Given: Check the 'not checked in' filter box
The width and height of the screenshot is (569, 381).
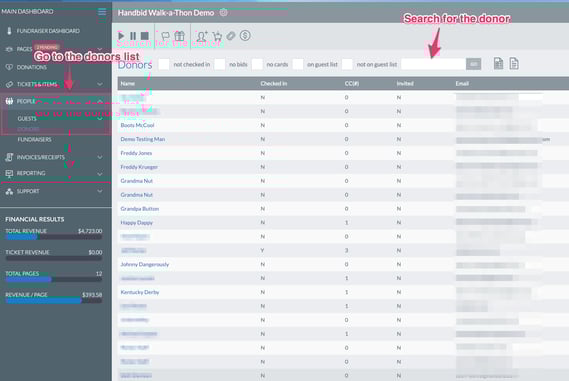Looking at the screenshot, I should [x=164, y=64].
